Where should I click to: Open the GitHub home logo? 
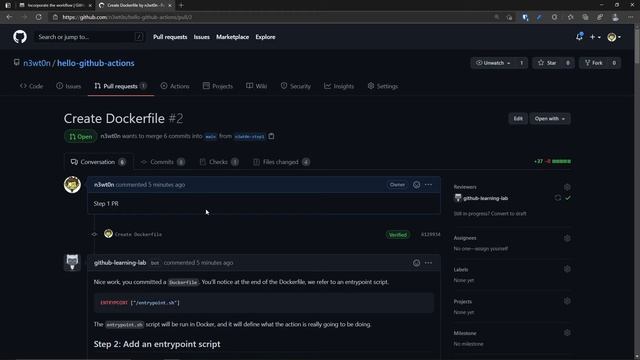20,37
